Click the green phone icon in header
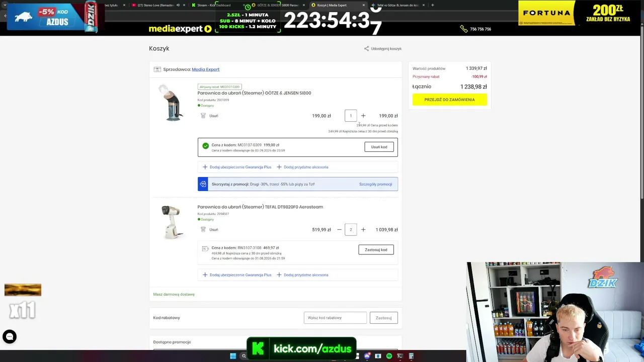Image resolution: width=644 pixels, height=362 pixels. [463, 29]
